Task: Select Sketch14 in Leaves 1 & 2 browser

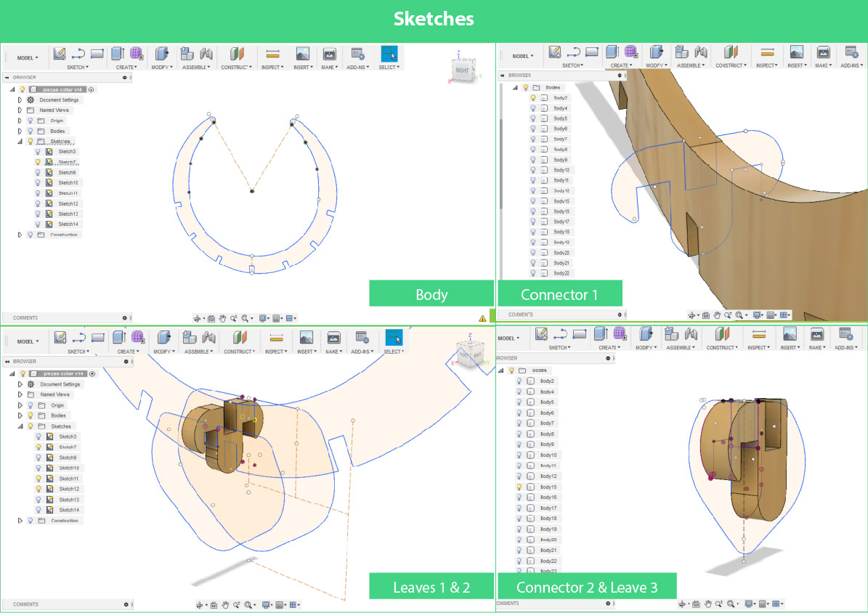Action: (69, 509)
